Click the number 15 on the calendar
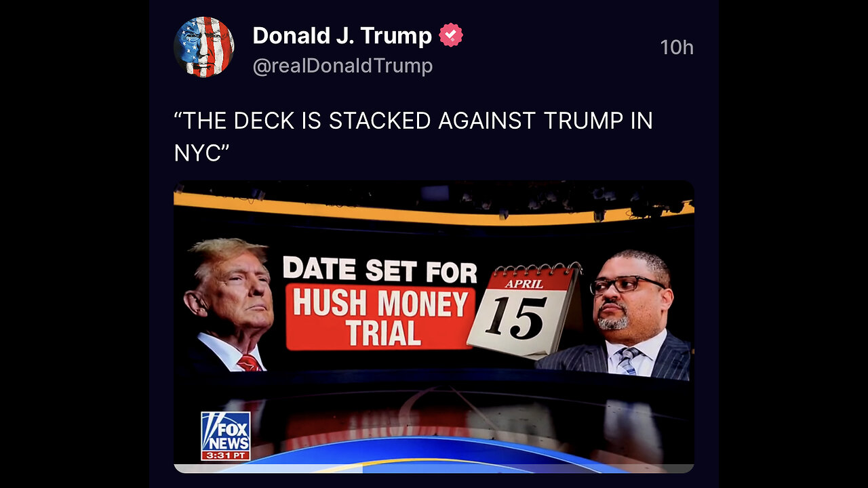 coord(516,318)
